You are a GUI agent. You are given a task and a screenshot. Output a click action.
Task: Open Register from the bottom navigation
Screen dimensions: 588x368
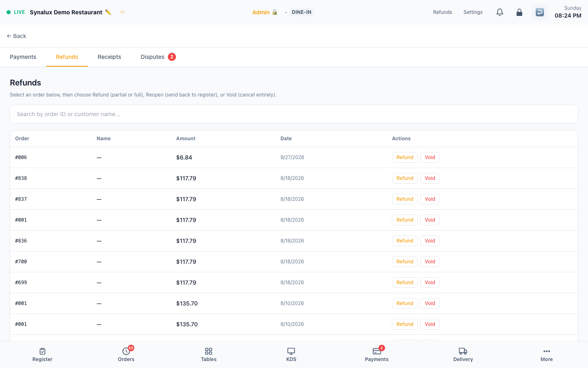click(x=42, y=355)
